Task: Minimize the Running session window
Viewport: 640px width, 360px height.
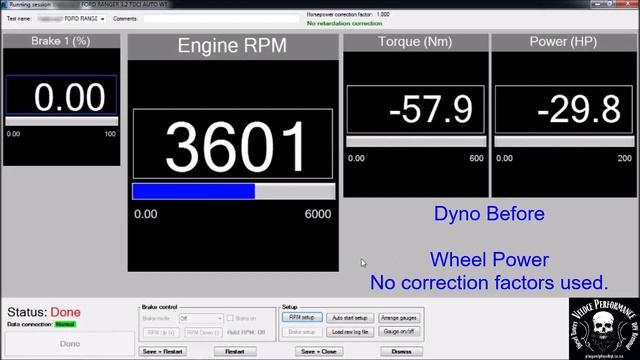Action: [x=597, y=4]
